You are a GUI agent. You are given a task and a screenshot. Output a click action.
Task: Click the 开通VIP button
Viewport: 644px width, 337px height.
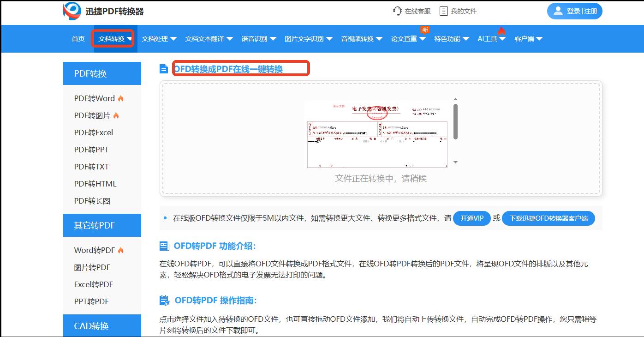tap(472, 218)
